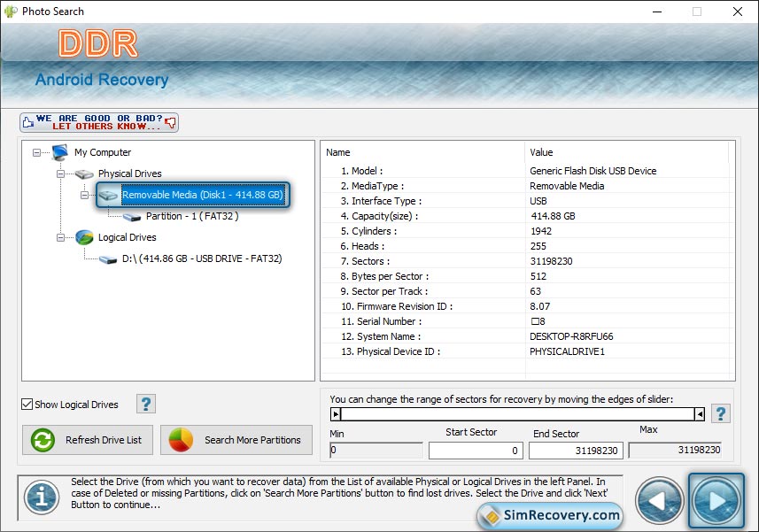Select Partition - 1 (FAT32) entry
759x532 pixels.
pos(192,216)
